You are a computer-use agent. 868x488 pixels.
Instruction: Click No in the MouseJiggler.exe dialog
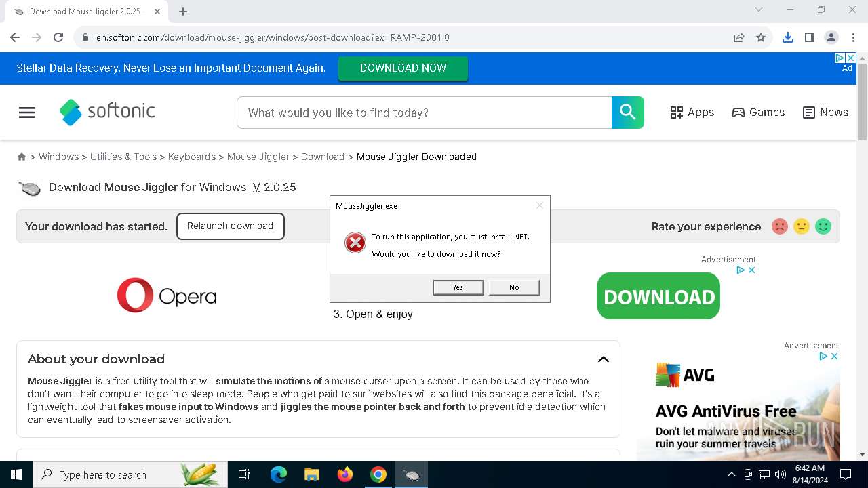[514, 287]
